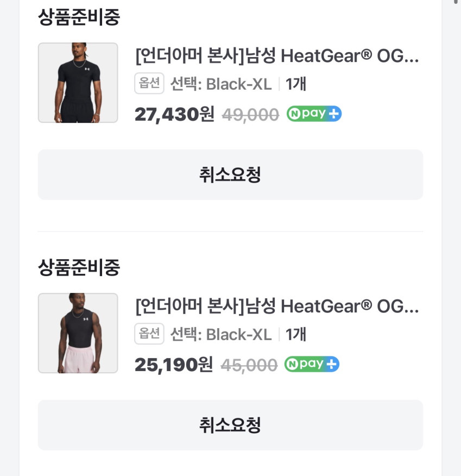The width and height of the screenshot is (461, 476).
Task: Open the sleeveless shirt thumbnail with pink shorts
Action: (x=78, y=333)
